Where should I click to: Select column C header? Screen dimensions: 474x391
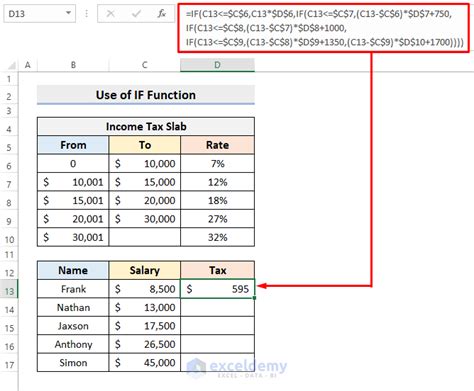(144, 65)
